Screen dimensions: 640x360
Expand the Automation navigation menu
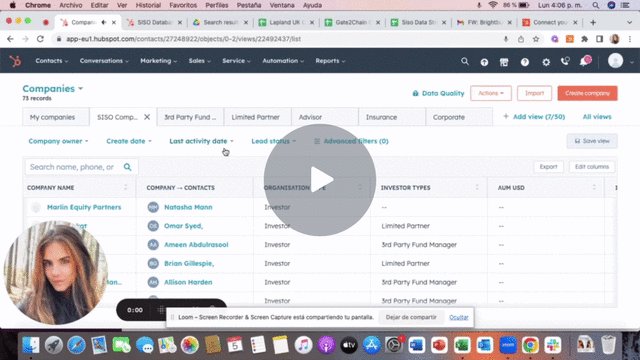click(283, 61)
